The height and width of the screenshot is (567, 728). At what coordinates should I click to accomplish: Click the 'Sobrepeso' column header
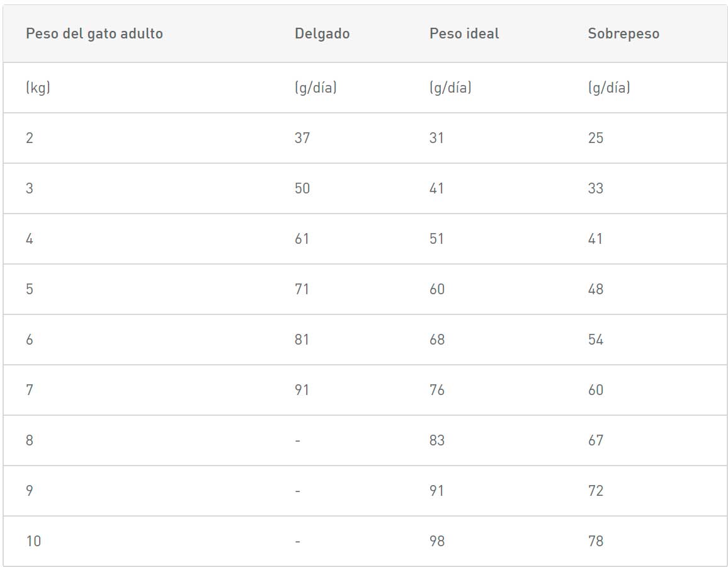pyautogui.click(x=623, y=34)
